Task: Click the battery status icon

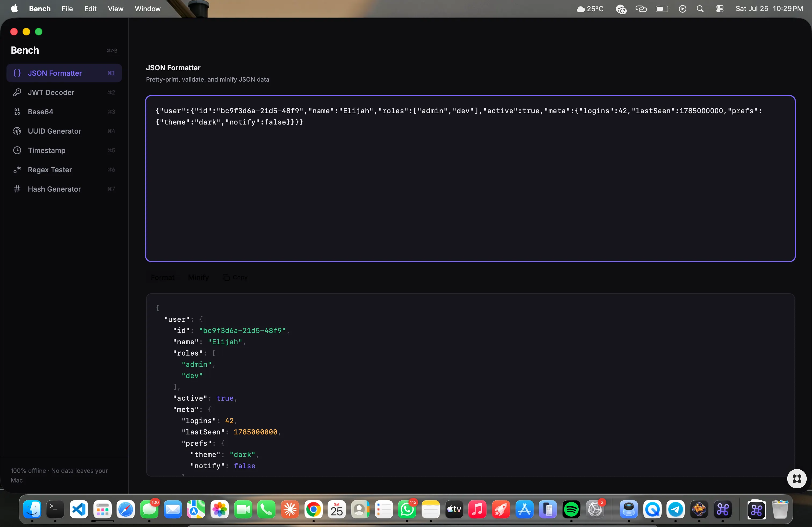Action: point(662,9)
